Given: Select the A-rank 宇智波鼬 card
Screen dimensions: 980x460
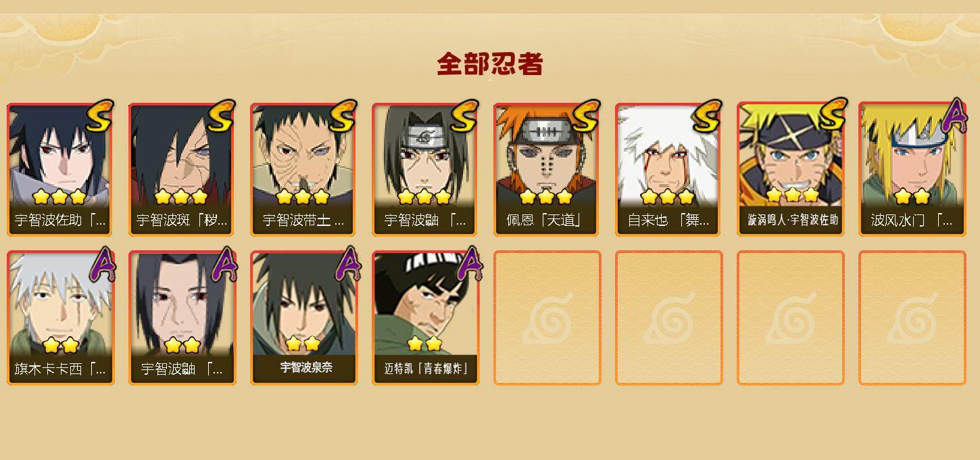Looking at the screenshot, I should point(182,318).
